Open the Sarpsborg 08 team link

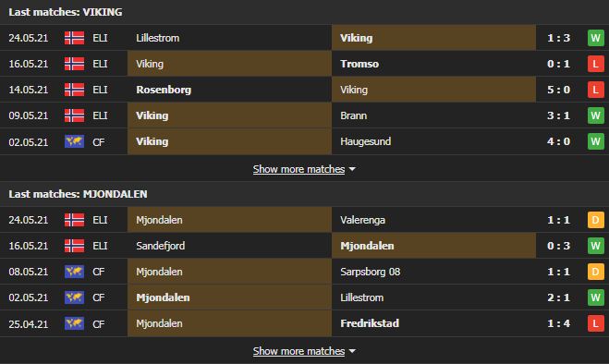click(x=371, y=272)
